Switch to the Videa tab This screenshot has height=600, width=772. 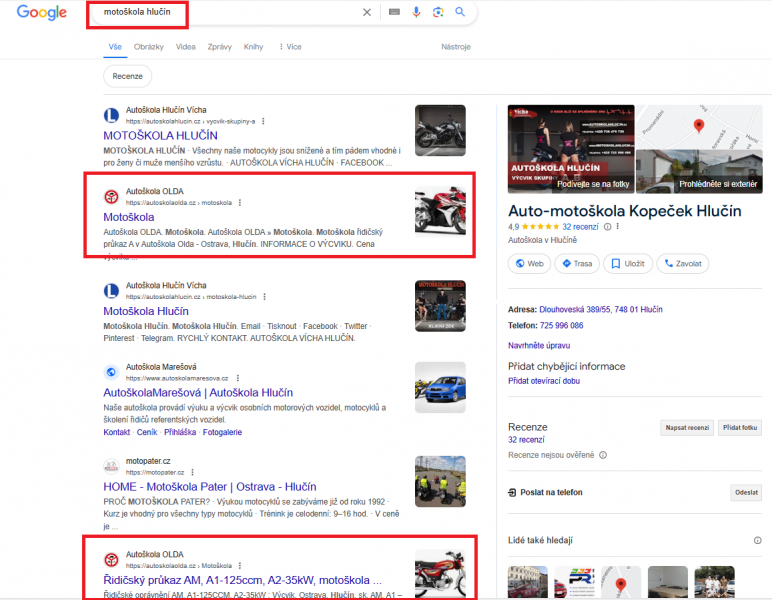pos(186,47)
